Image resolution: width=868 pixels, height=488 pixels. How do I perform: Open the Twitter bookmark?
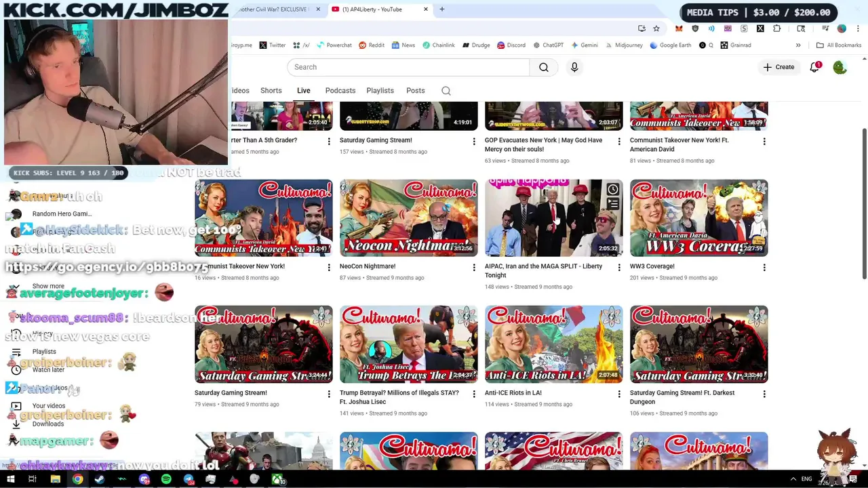[272, 45]
